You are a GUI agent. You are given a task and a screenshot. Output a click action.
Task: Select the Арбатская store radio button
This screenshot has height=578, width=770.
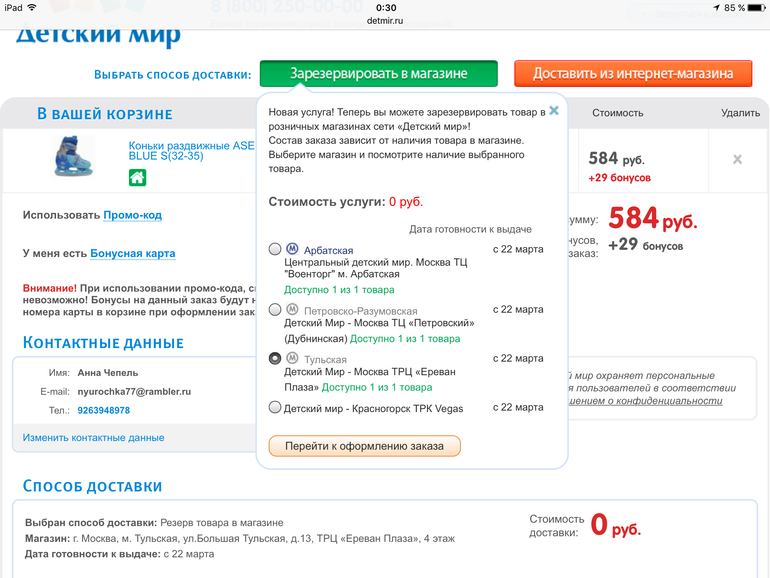(275, 249)
